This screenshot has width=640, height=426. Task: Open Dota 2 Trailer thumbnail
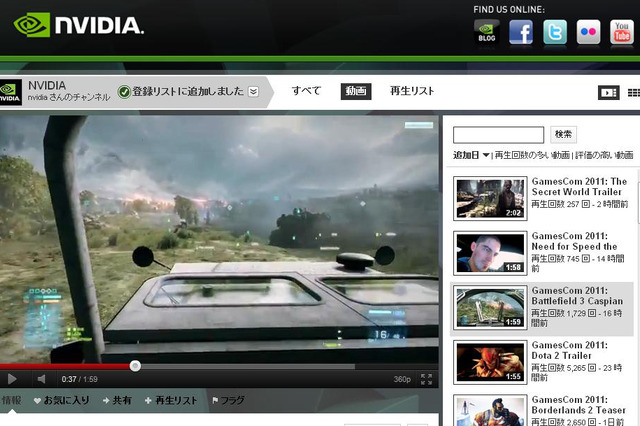490,362
